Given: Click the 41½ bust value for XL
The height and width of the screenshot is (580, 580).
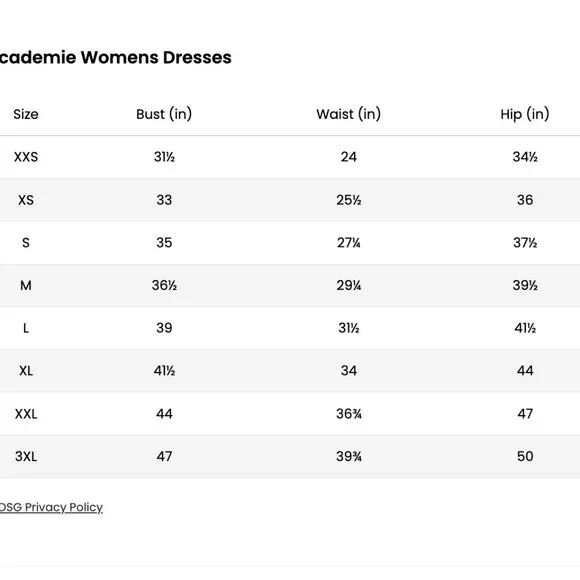Looking at the screenshot, I should (164, 371).
